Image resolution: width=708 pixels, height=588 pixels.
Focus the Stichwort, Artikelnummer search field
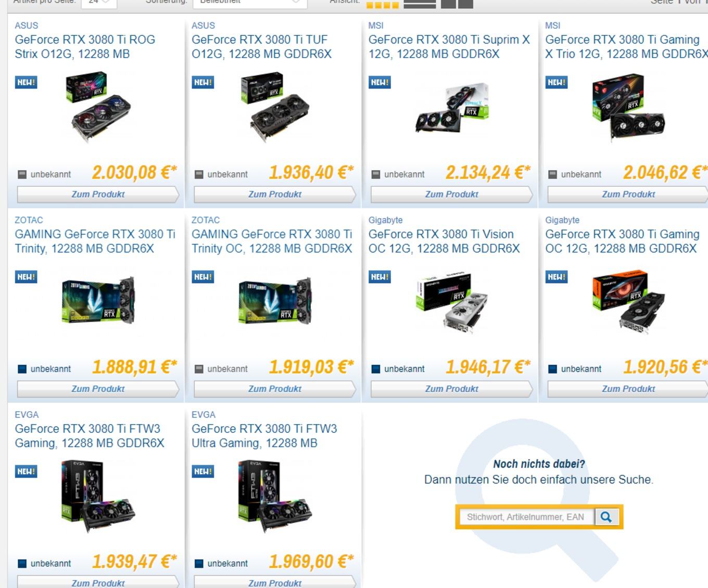pos(526,517)
